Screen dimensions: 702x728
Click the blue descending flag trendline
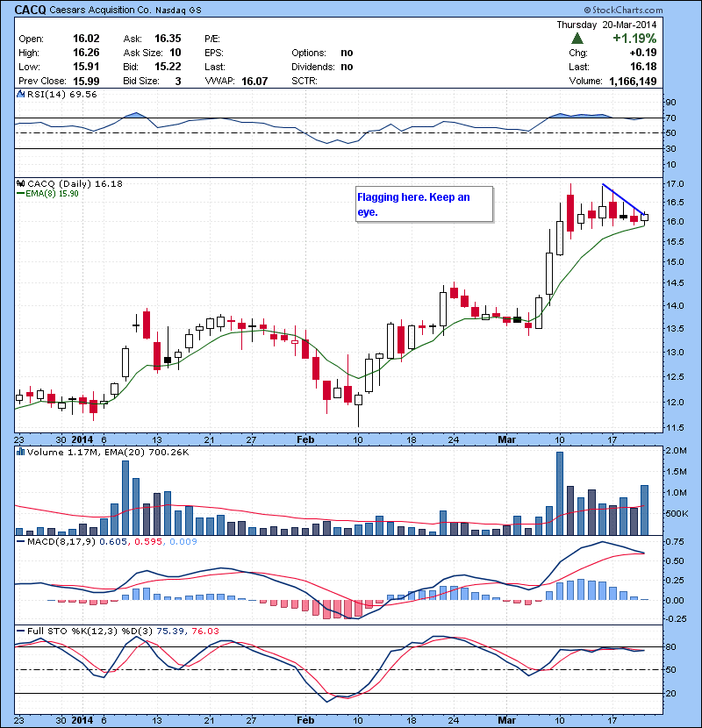click(623, 199)
